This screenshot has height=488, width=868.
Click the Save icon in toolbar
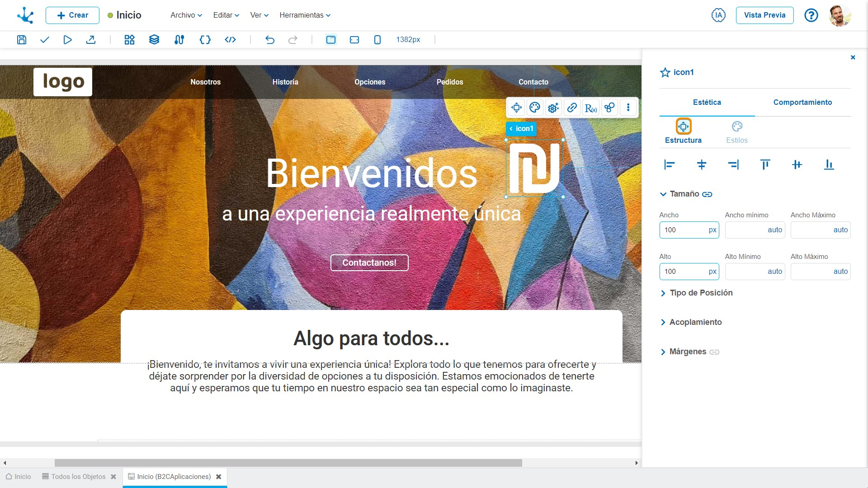point(21,40)
